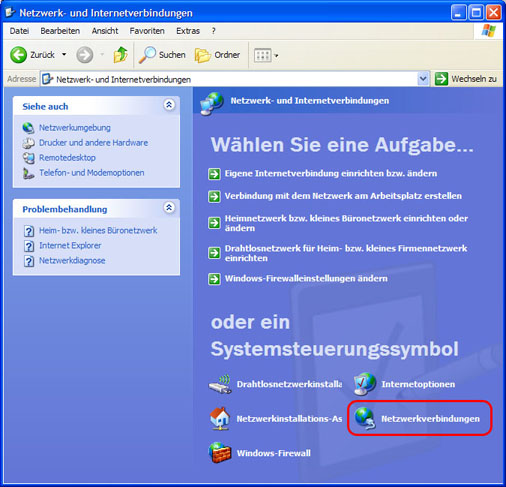Click the Netzwerkumgebung globe icon
The height and width of the screenshot is (487, 506).
[x=29, y=128]
